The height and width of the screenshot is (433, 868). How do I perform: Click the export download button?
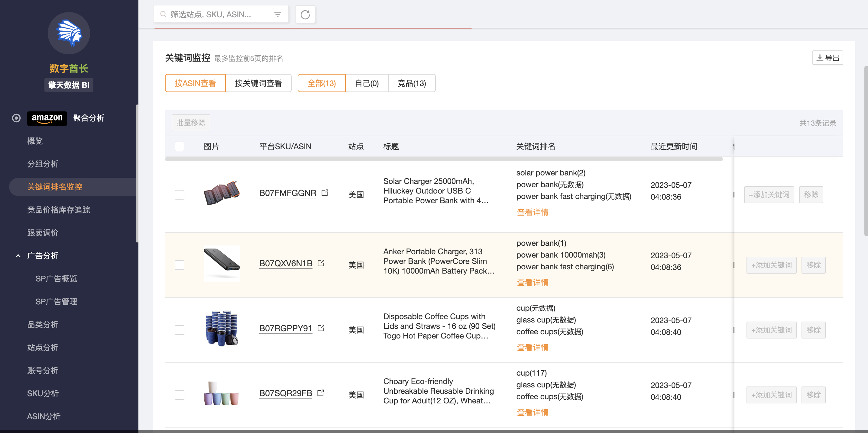click(828, 58)
